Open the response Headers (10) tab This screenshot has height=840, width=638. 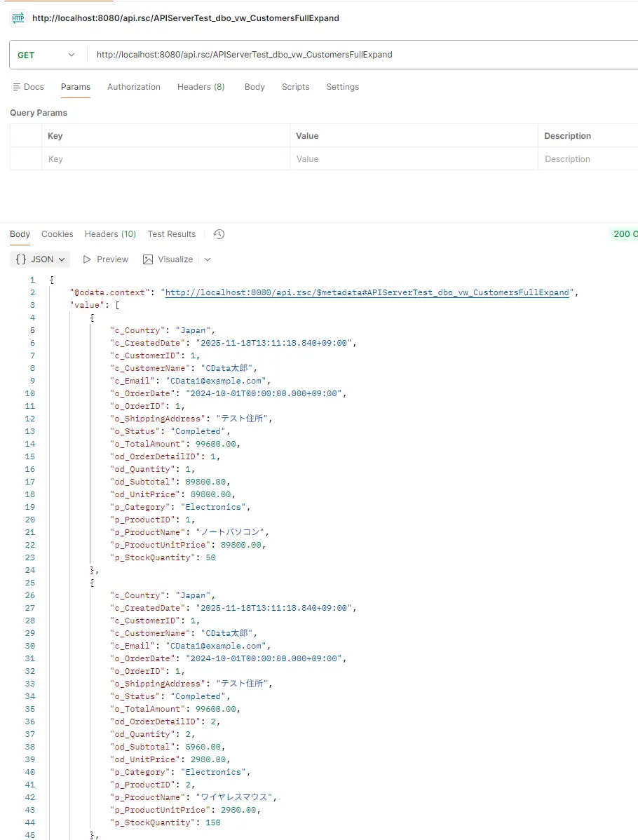coord(110,234)
